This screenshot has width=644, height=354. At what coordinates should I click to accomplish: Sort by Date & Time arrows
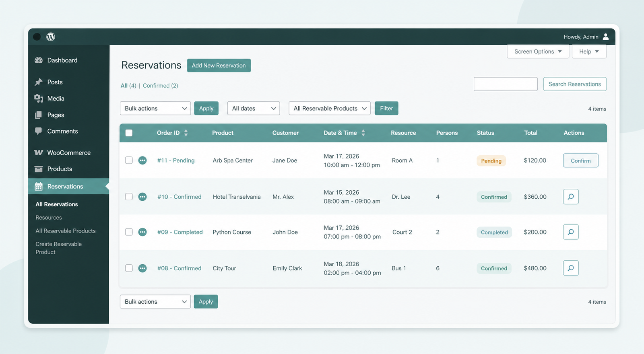click(x=363, y=133)
